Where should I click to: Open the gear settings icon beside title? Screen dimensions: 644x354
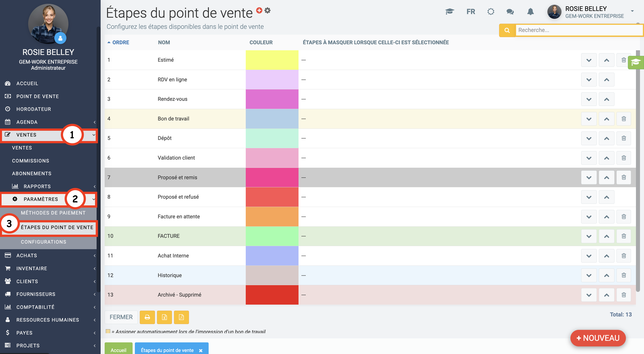[267, 10]
